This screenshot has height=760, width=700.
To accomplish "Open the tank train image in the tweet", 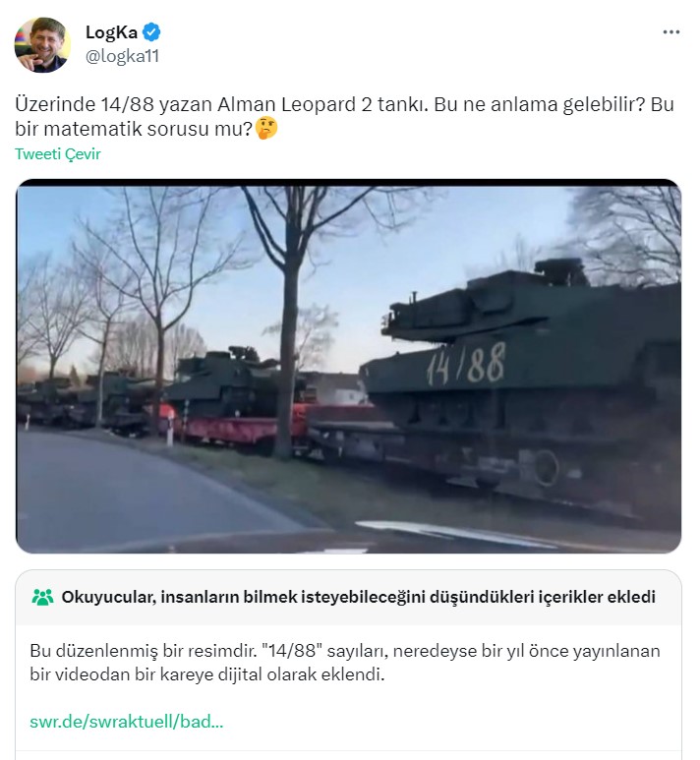I will point(349,367).
